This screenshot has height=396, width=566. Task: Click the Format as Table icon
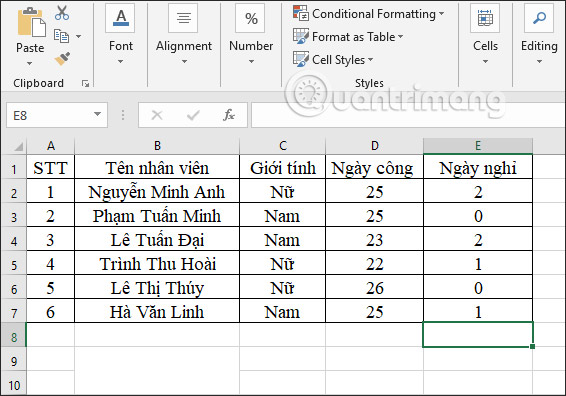[x=301, y=36]
